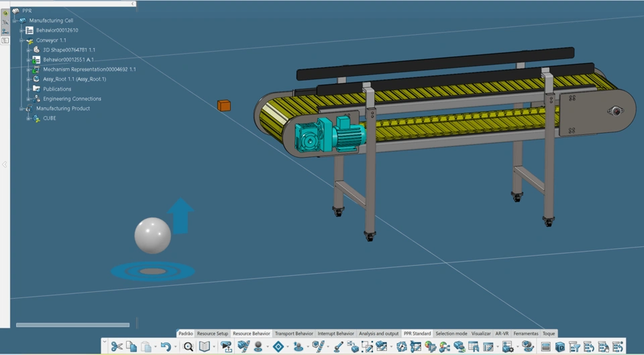Image resolution: width=644 pixels, height=355 pixels.
Task: Expand the Behavior00012610 tree node
Action: tap(21, 30)
